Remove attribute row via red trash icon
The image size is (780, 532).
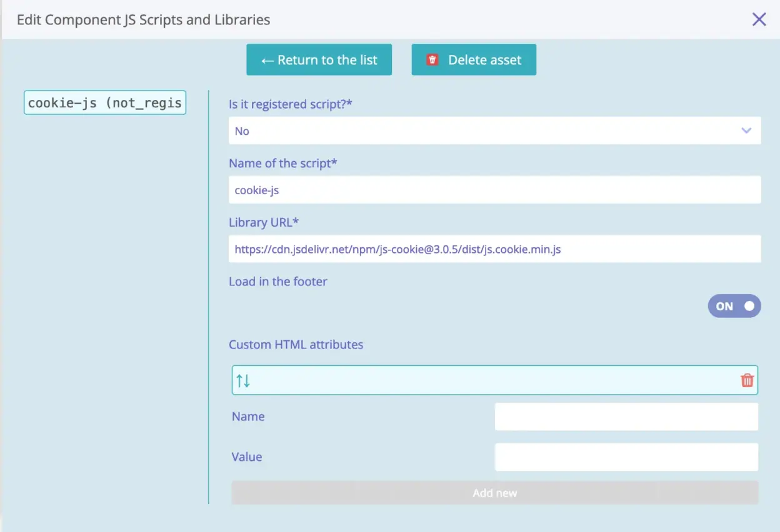(747, 380)
